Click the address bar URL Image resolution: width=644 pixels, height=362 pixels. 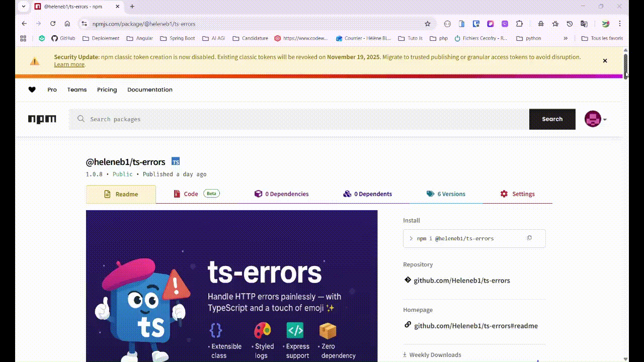[x=144, y=24]
